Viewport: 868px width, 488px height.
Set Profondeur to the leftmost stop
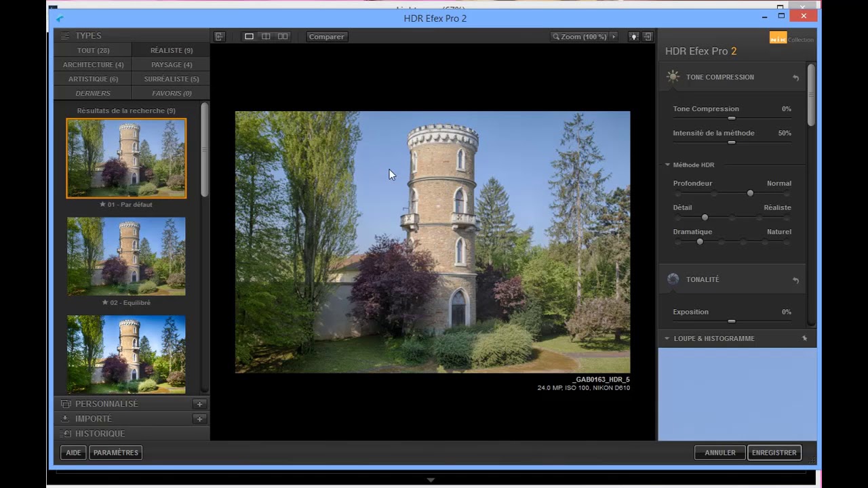[x=677, y=194]
